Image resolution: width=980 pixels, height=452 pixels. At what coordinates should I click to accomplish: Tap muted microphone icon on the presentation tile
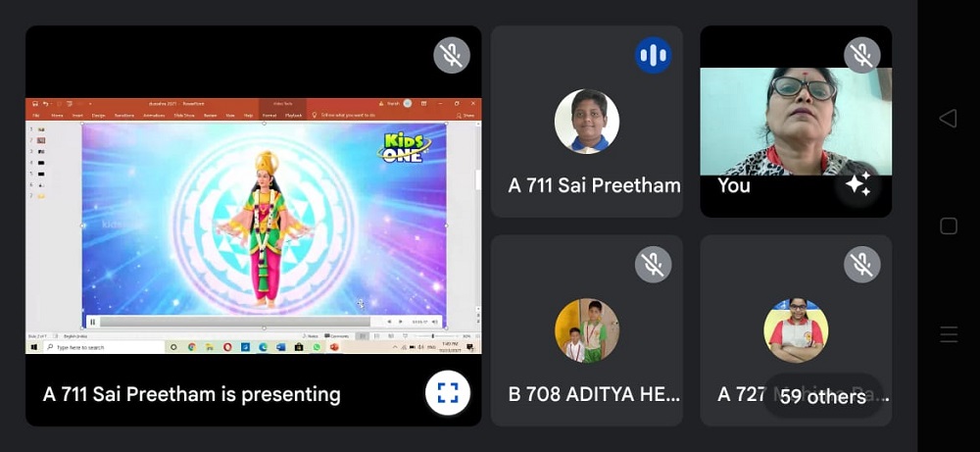coord(452,55)
